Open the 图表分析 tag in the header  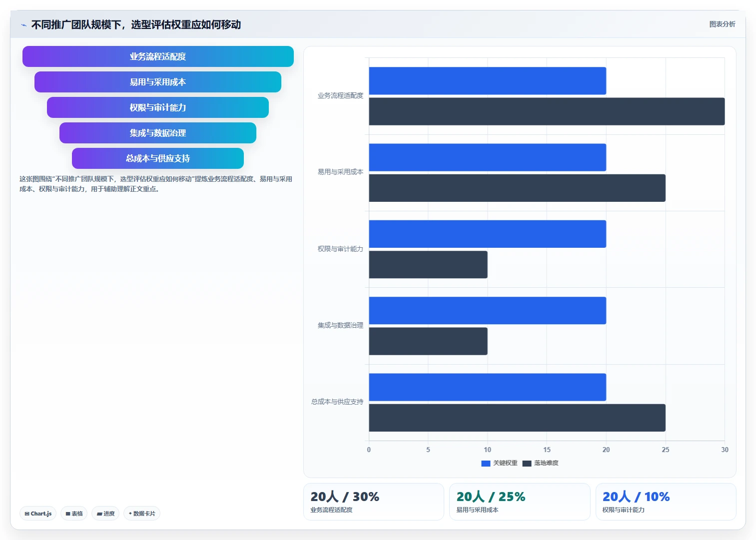click(x=722, y=24)
